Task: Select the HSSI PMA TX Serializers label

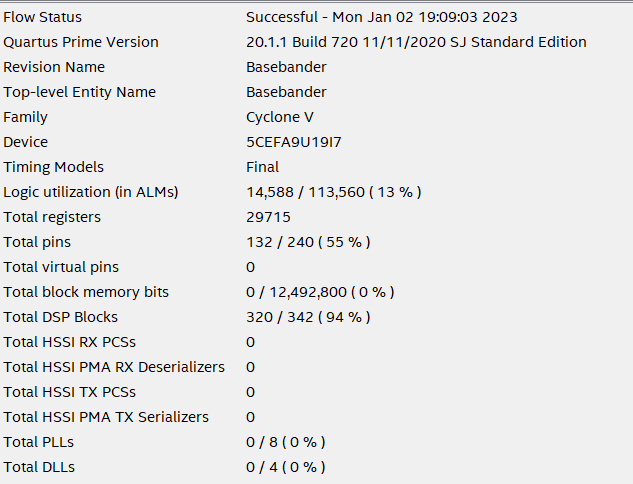Action: click(x=106, y=417)
